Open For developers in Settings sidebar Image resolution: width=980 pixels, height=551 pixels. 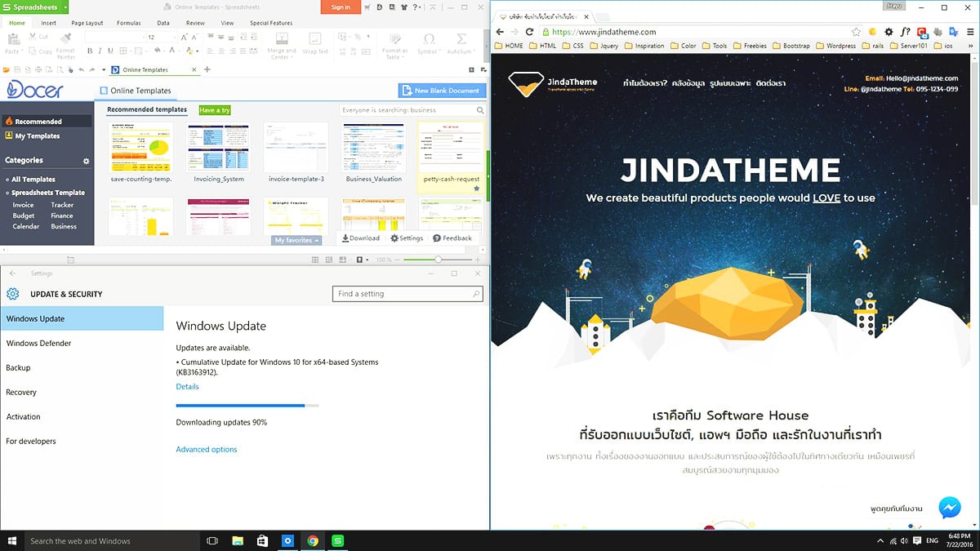[82, 442]
